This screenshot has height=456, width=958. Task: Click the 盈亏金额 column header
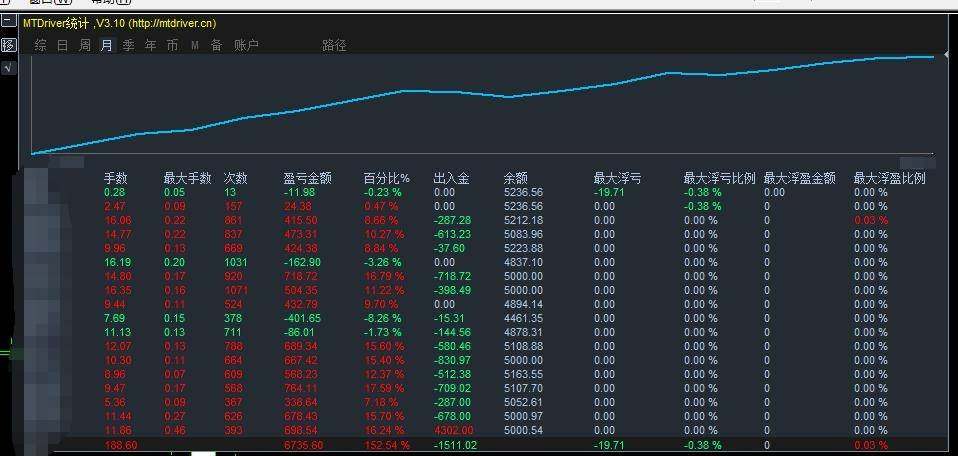click(307, 178)
